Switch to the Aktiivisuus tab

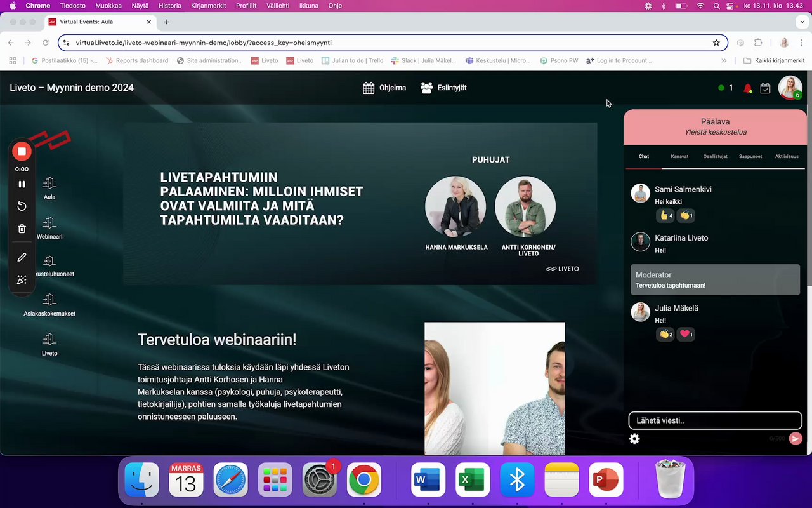(787, 156)
